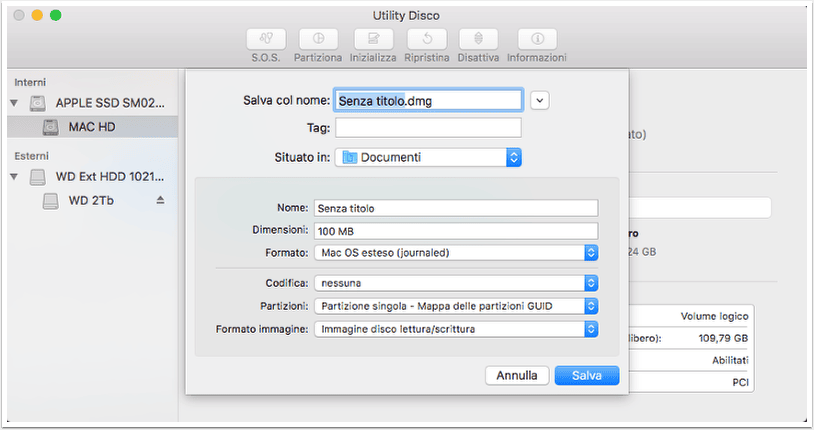Expand the save dialog with chevron button

540,100
